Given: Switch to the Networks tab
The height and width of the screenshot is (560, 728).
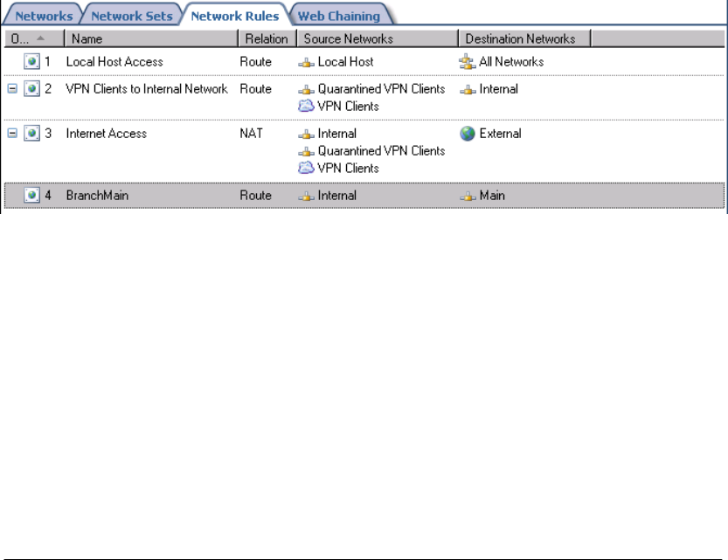Looking at the screenshot, I should point(45,16).
